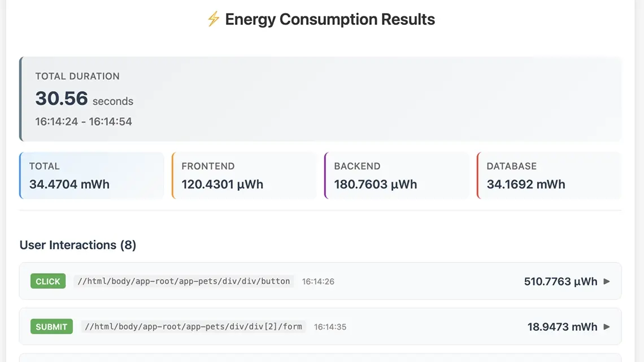The image size is (644, 362).
Task: Expand the SUBMIT interaction row arrow
Action: (607, 326)
